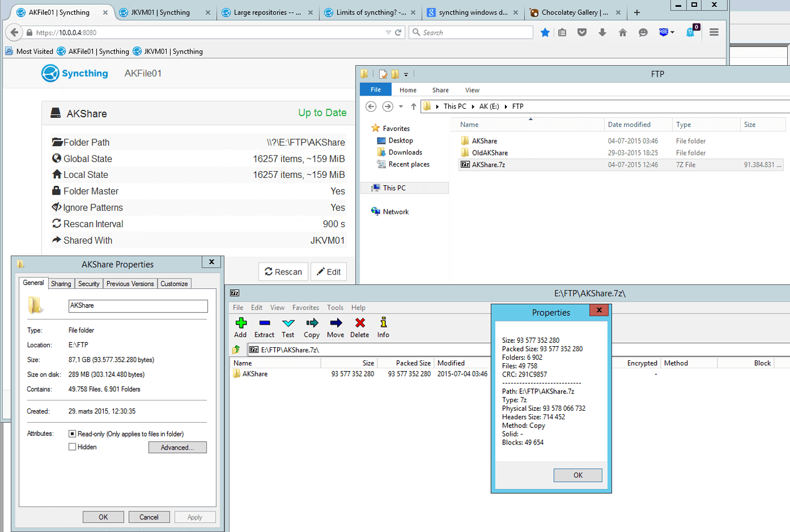Click the Firefox Search box
Image resolution: width=790 pixels, height=532 pixels.
[471, 33]
